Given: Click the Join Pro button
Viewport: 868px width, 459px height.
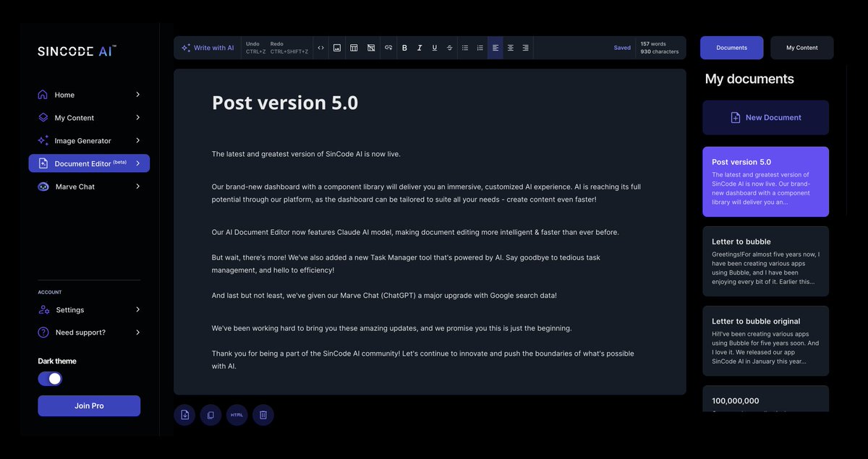Looking at the screenshot, I should pyautogui.click(x=89, y=406).
